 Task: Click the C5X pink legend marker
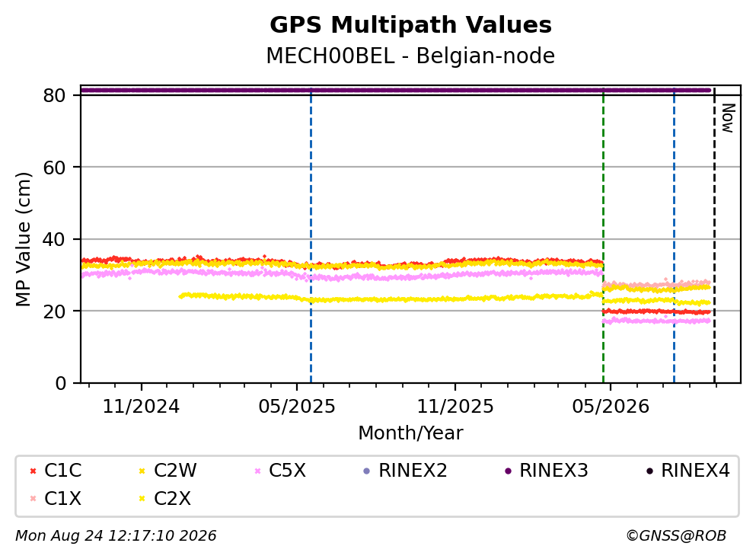pos(257,471)
